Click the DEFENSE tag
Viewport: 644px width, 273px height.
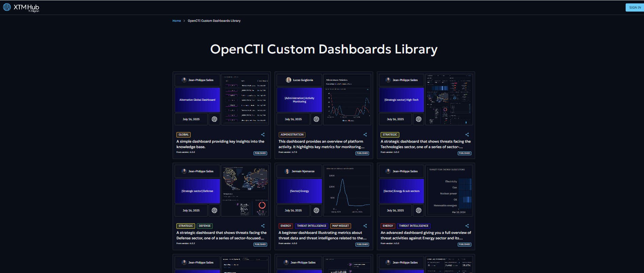[x=205, y=226]
